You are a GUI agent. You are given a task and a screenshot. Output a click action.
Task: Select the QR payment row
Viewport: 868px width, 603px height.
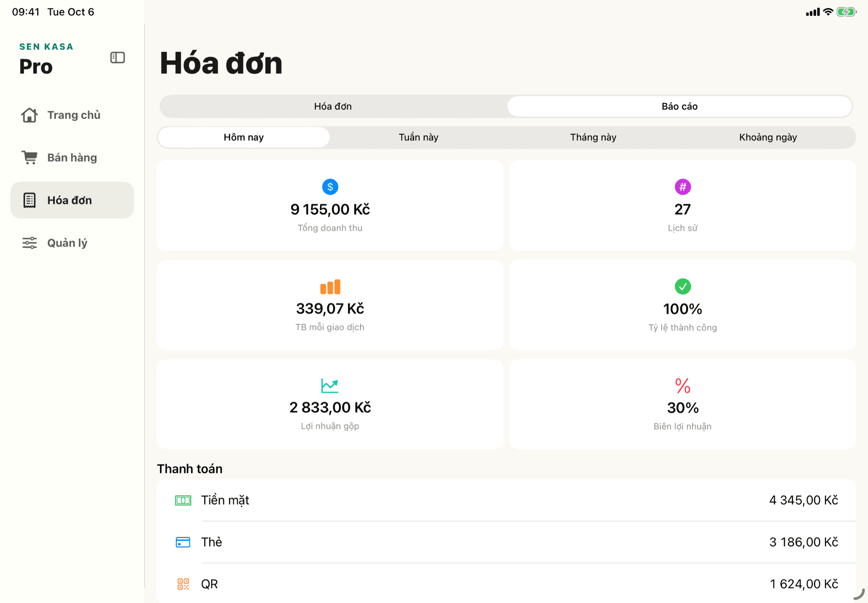506,584
